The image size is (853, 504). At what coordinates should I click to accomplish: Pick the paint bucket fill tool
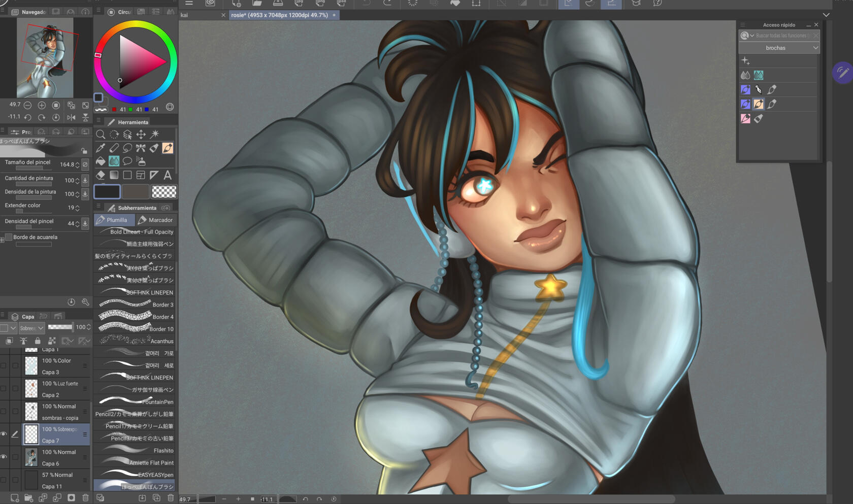tap(101, 161)
